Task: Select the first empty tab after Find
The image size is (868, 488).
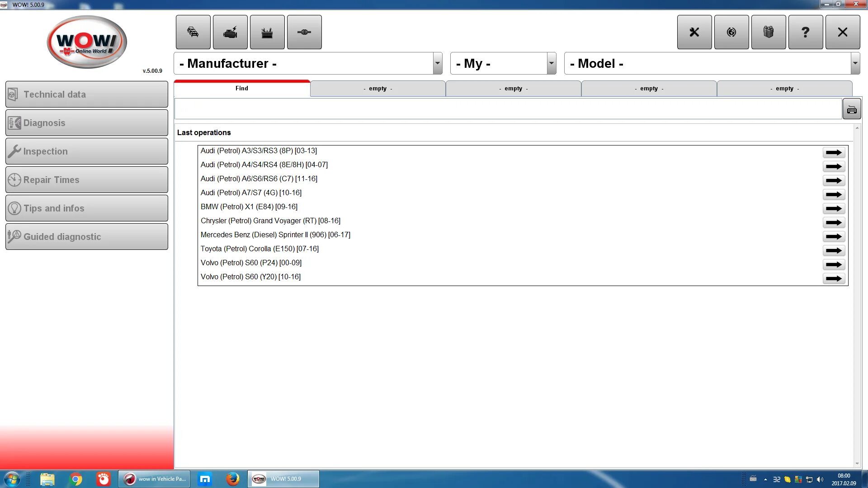Action: coord(378,89)
